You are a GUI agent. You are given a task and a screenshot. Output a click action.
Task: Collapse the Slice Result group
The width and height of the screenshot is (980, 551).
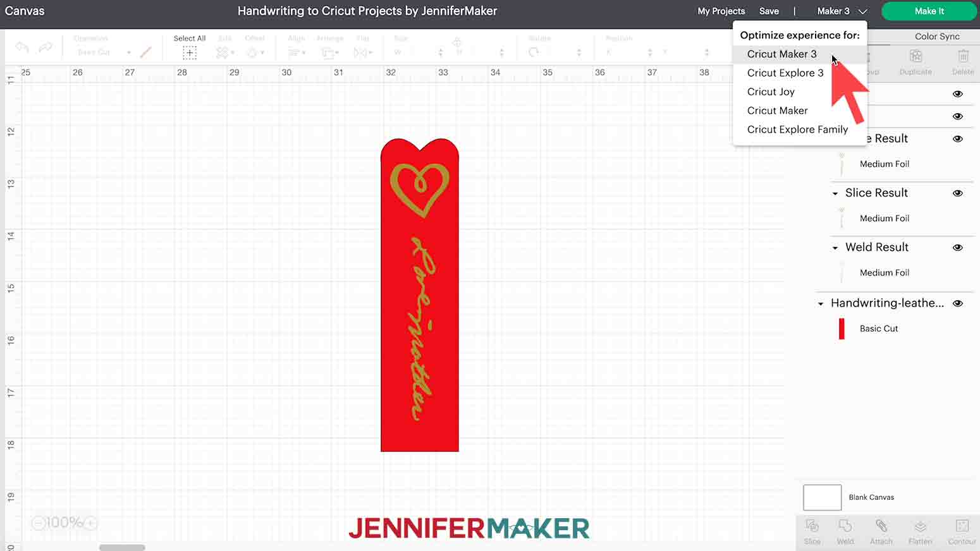click(x=835, y=193)
